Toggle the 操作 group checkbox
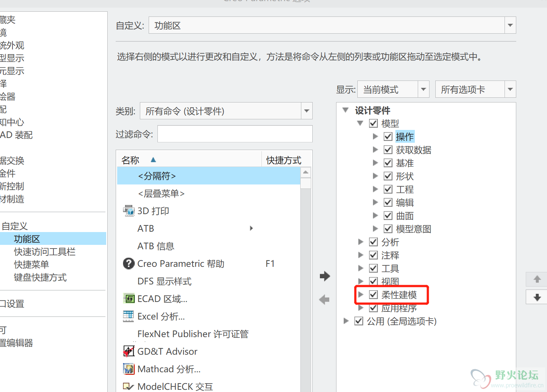The height and width of the screenshot is (392, 547). pyautogui.click(x=388, y=137)
